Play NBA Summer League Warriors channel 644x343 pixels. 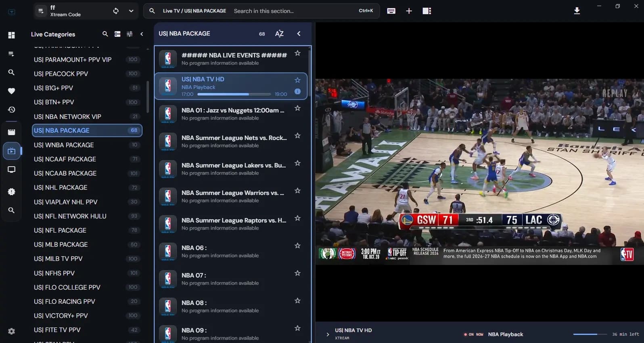click(230, 196)
